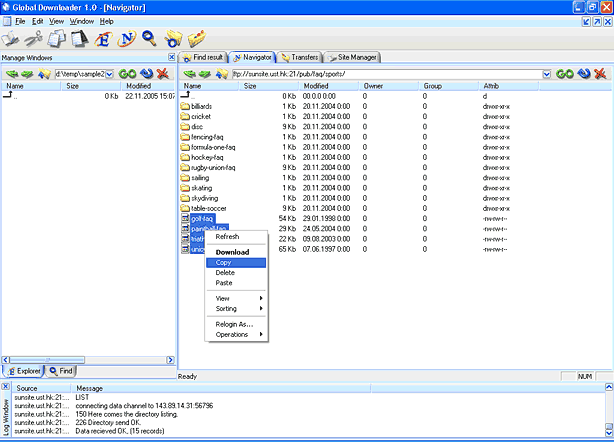Select the billiards folder

(196, 106)
